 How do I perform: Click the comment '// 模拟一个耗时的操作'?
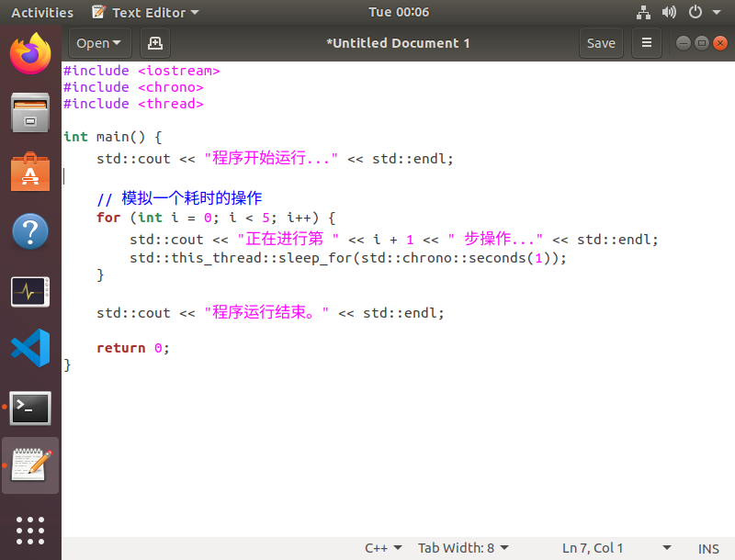(179, 198)
